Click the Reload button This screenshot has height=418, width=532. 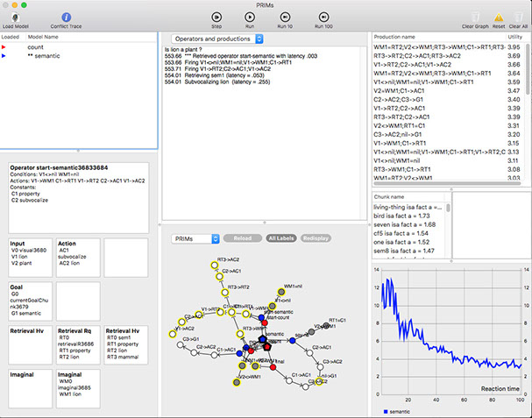tap(243, 238)
